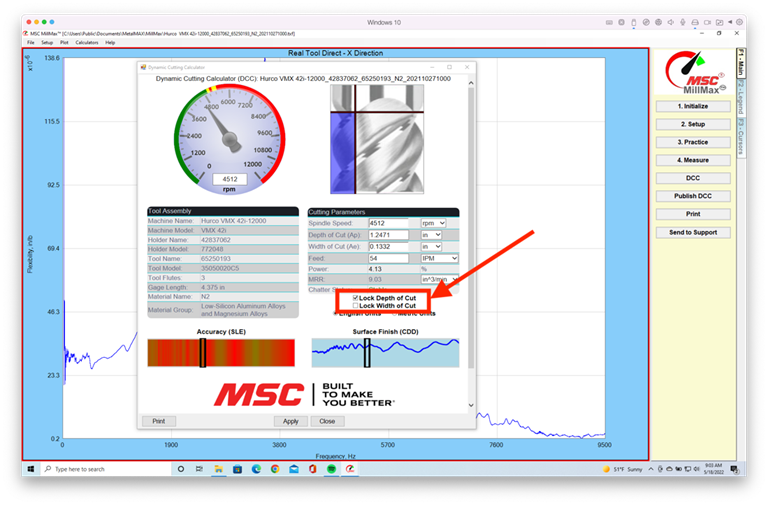This screenshot has width=768, height=505.
Task: Click the Accuracy (SLE) color bar marker
Action: pyautogui.click(x=203, y=353)
